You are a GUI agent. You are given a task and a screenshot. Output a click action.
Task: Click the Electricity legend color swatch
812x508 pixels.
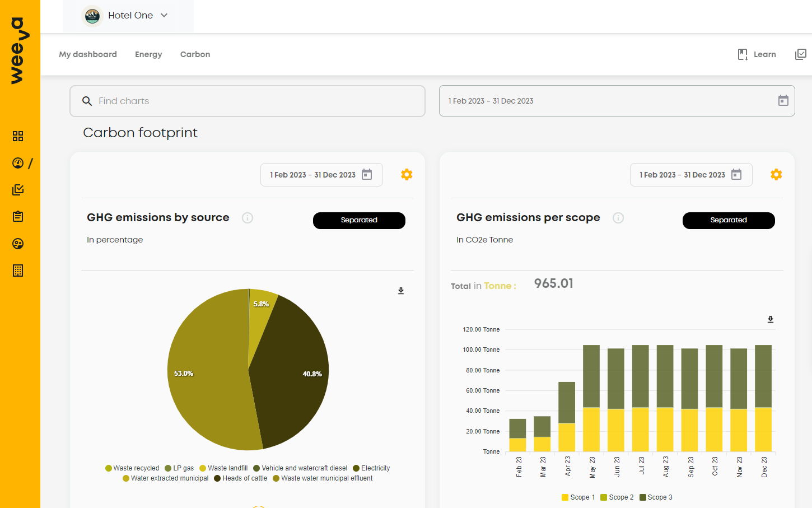tap(356, 468)
